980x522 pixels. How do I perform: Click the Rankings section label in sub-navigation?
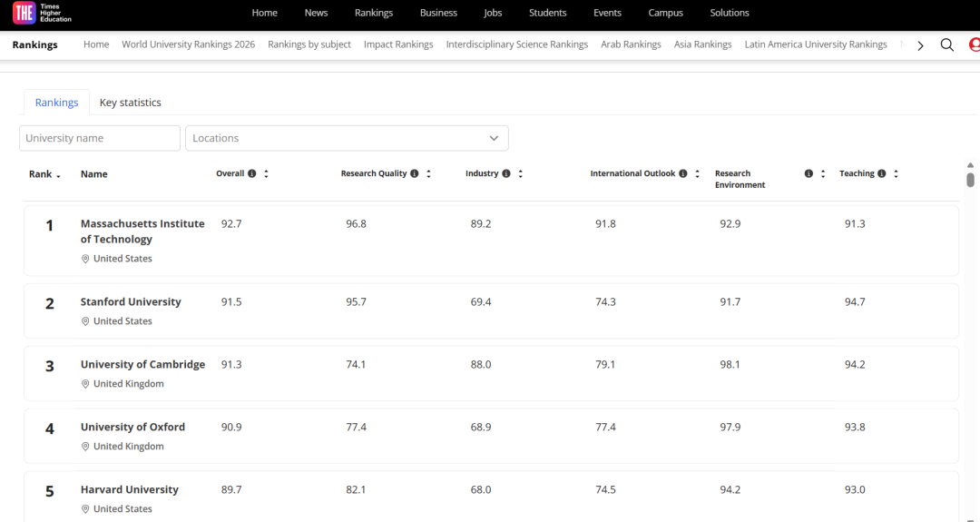pyautogui.click(x=35, y=45)
